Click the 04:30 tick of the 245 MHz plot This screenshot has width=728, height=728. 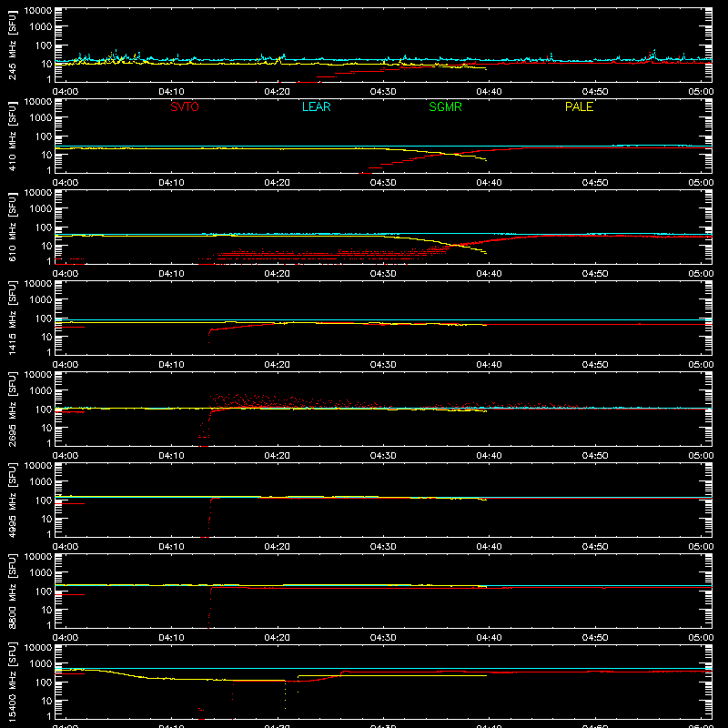(x=383, y=92)
